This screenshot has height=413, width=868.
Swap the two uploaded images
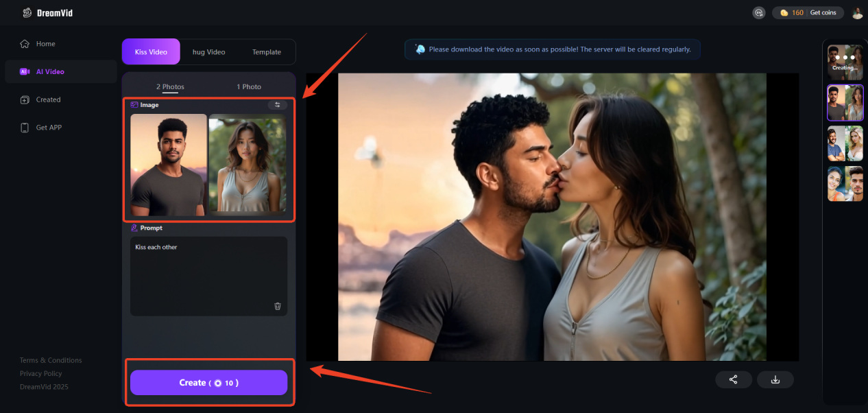coord(277,105)
